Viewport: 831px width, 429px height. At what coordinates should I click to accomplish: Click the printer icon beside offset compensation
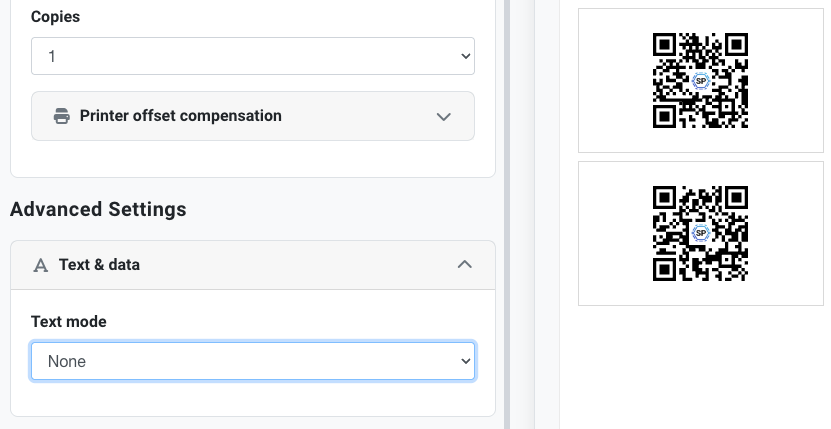pos(61,116)
